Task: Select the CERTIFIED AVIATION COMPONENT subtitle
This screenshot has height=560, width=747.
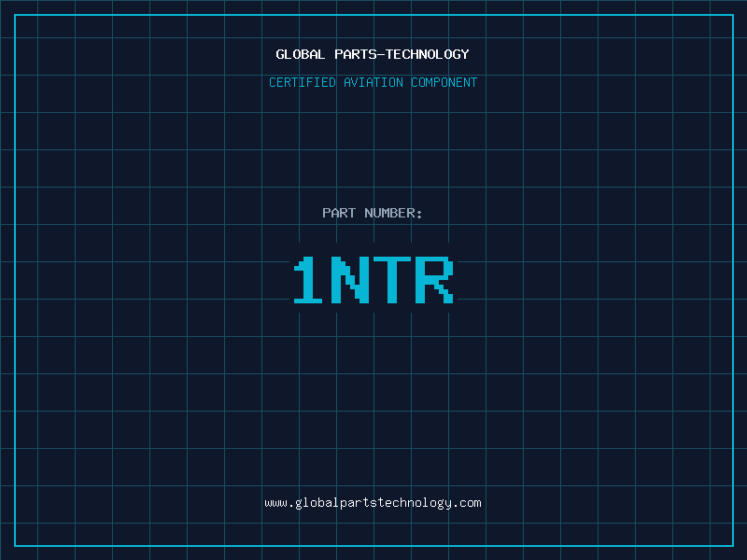Action: click(373, 82)
